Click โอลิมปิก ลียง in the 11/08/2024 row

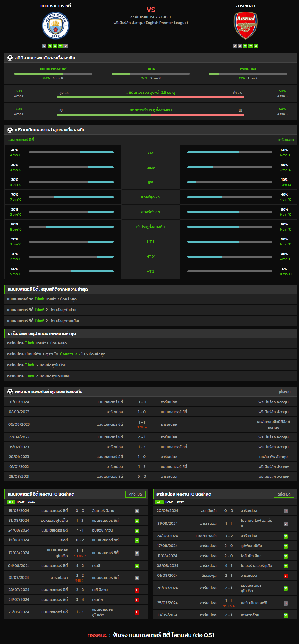click(251, 556)
